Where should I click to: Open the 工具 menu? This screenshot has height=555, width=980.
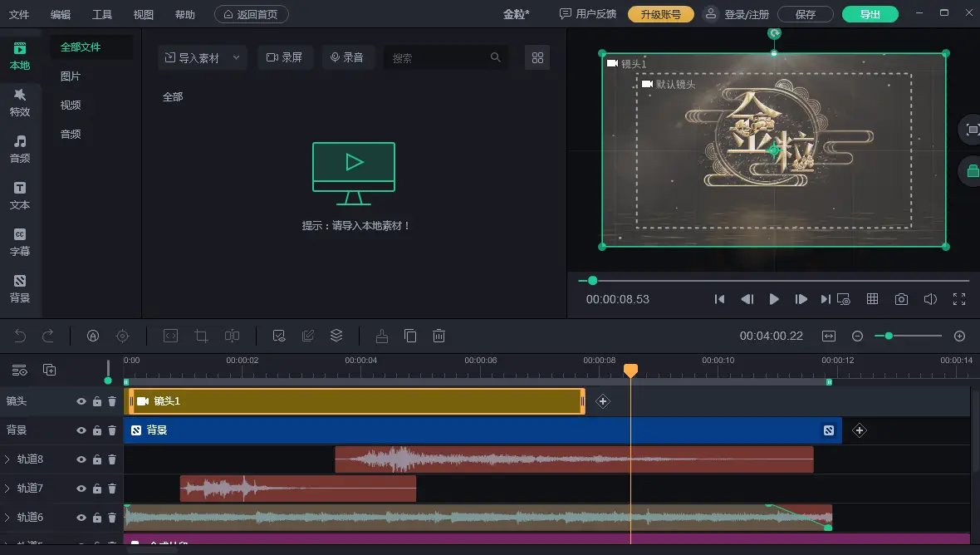click(102, 14)
